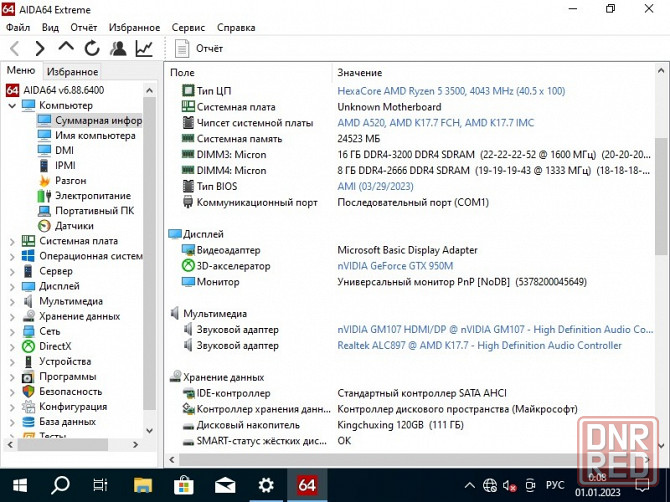
Task: Expand the Мультимедиа tree node
Action: (12, 302)
